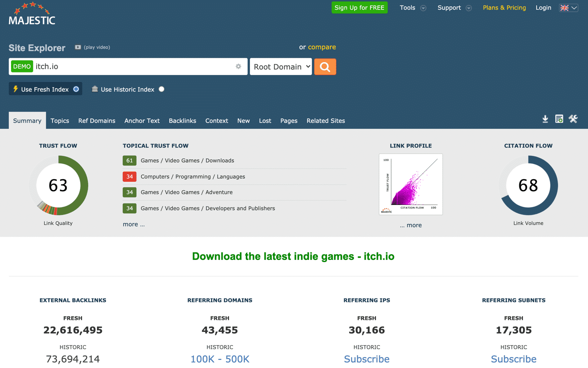The image size is (588, 368).
Task: Select the Use Historic Index radio button
Action: (161, 89)
